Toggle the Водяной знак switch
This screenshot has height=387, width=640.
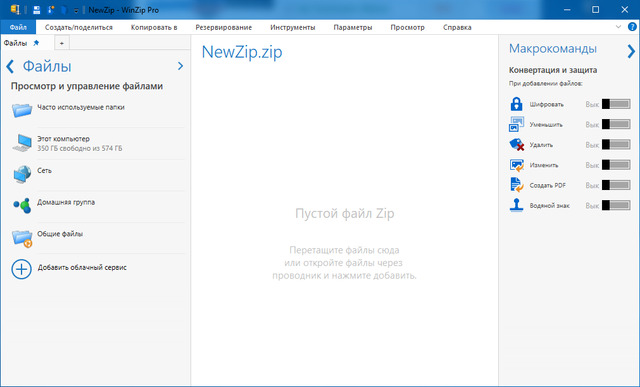click(616, 205)
